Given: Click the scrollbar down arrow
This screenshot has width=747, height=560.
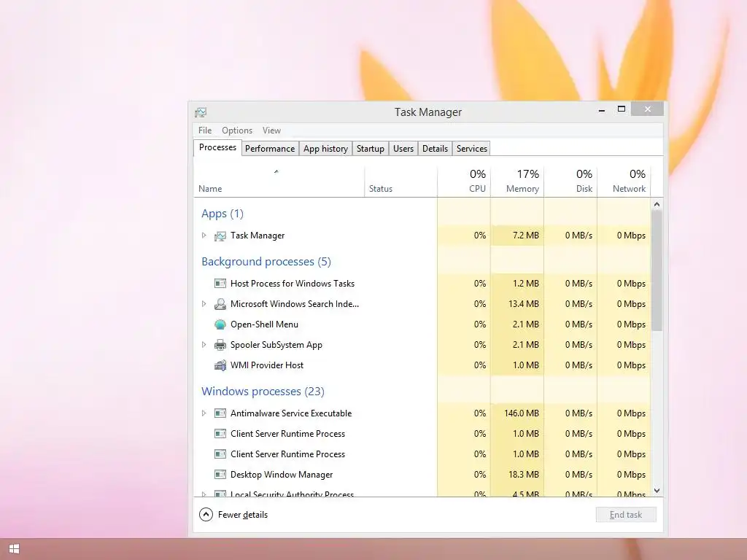Looking at the screenshot, I should click(x=657, y=491).
